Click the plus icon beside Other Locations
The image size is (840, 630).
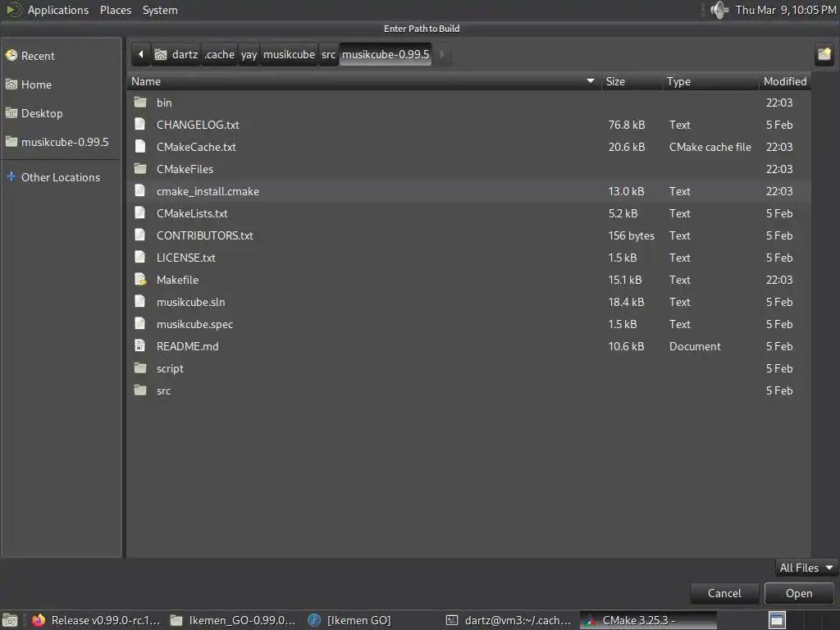[11, 176]
